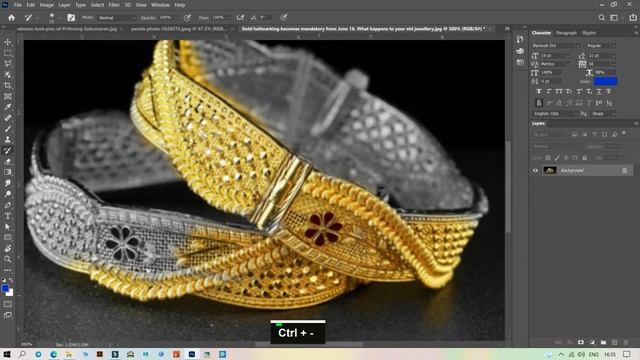Select the Crop tool

pyautogui.click(x=8, y=86)
